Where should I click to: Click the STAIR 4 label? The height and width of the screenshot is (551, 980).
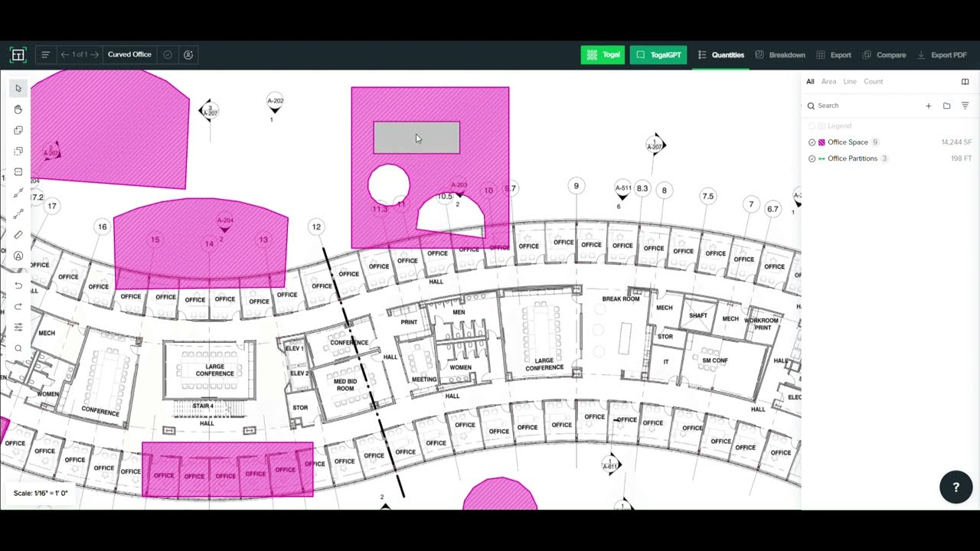(x=204, y=406)
